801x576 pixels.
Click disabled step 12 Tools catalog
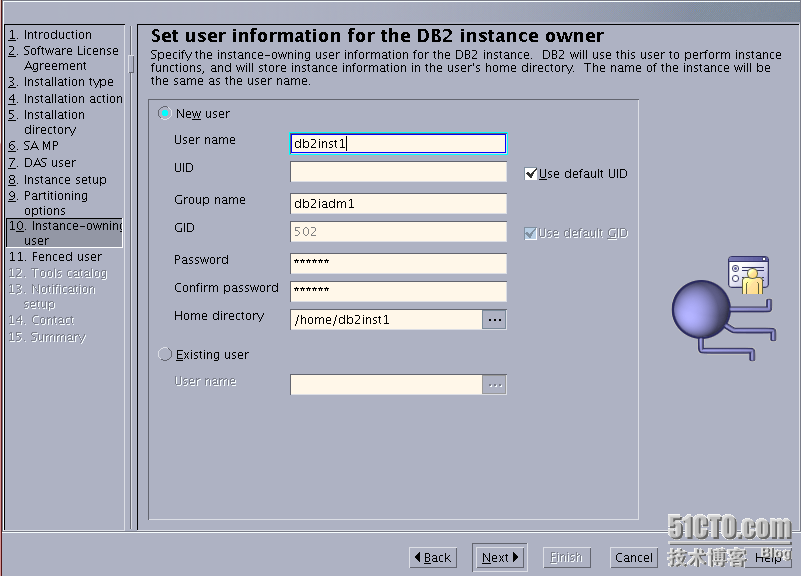coord(58,273)
